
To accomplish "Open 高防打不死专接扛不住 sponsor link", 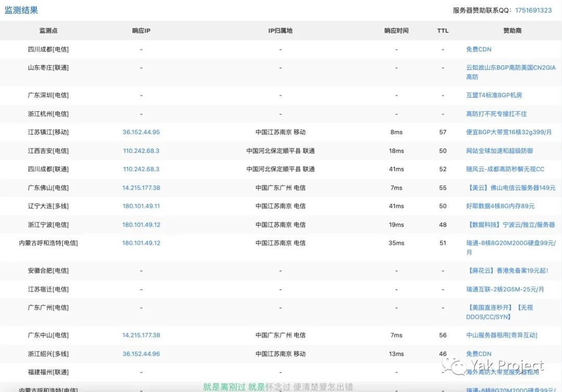I will 496,114.
